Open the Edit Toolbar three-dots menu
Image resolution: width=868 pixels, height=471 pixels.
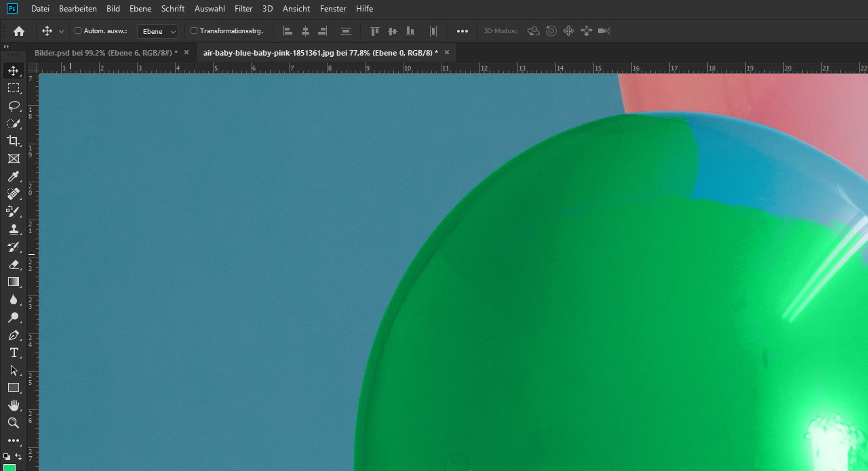(x=14, y=441)
